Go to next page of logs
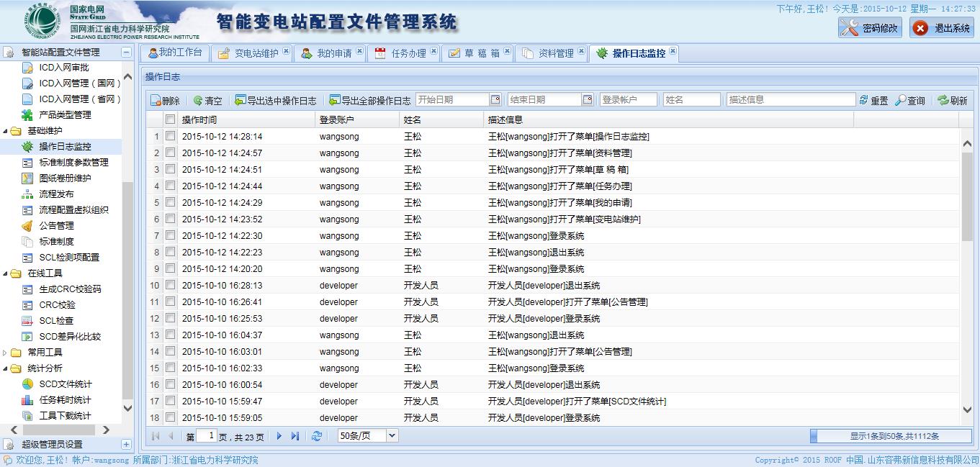This screenshot has width=980, height=467. [x=279, y=436]
